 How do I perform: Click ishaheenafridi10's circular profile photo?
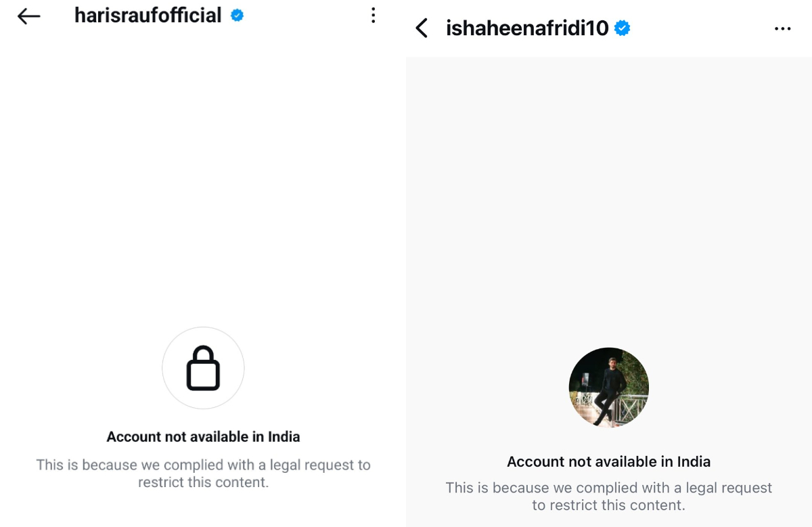(608, 387)
